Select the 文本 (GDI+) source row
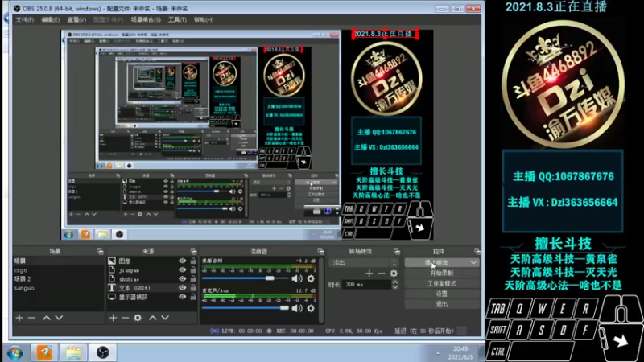Viewport: 644px width, 362px height. 152,288
